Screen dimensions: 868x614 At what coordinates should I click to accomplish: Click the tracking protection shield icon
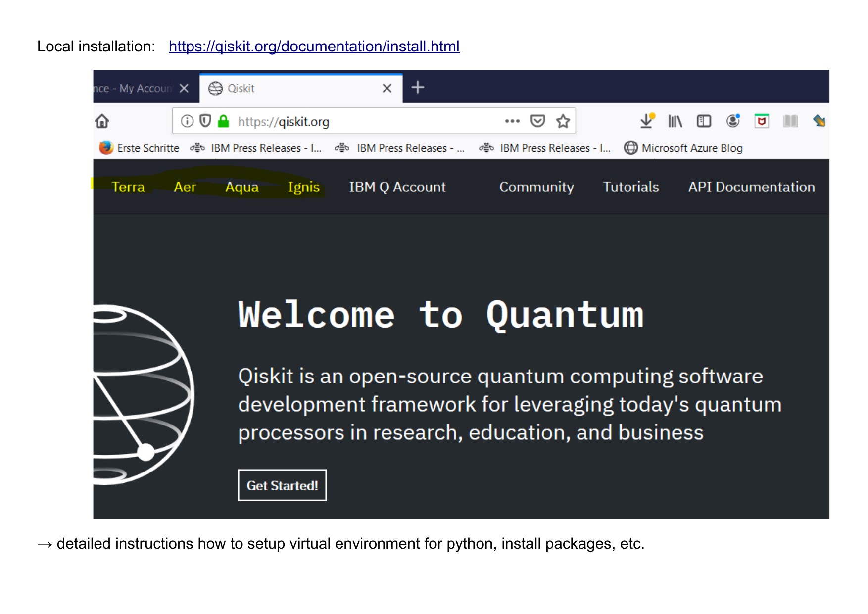(205, 121)
